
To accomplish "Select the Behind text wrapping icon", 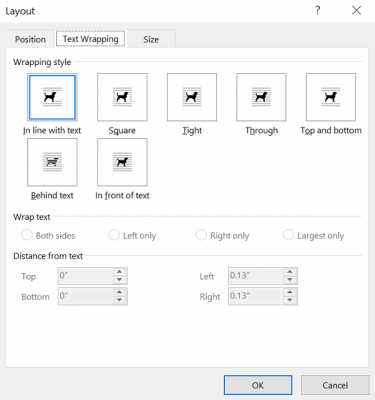I will [x=52, y=162].
